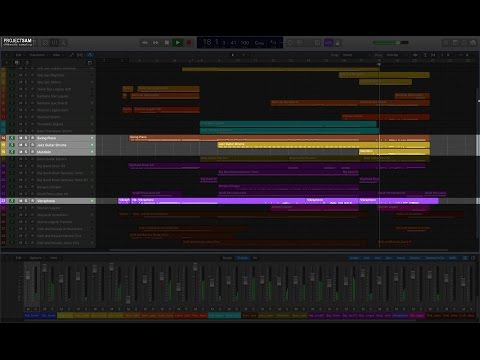Click the vertical auto zoom icon
Image resolution: width=480 pixels, height=360 pixels.
[425, 55]
